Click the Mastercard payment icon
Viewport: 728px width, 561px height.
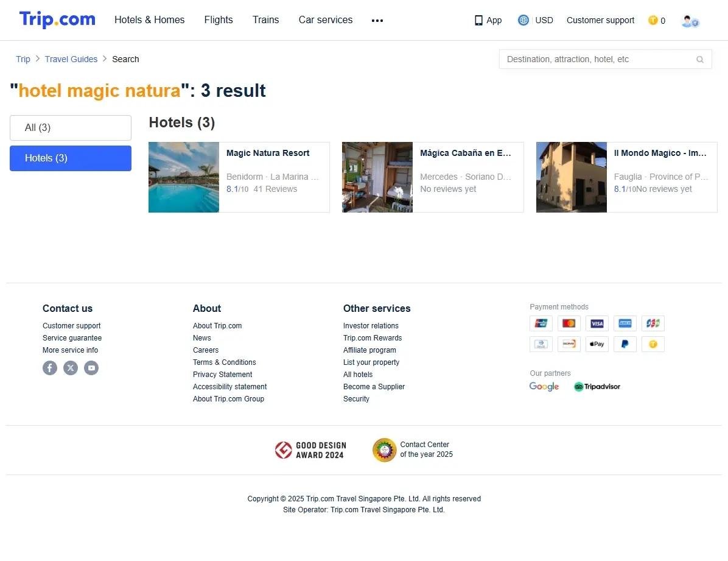(569, 323)
